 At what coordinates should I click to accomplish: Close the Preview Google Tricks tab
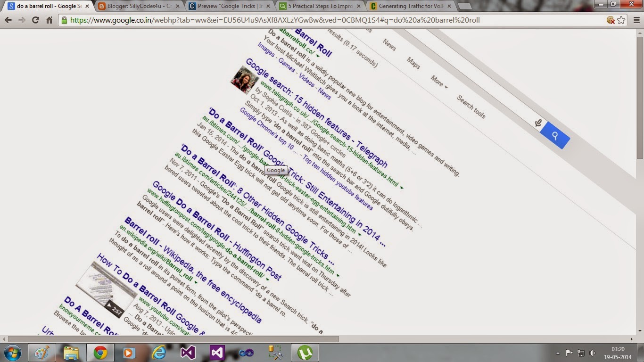pyautogui.click(x=267, y=6)
